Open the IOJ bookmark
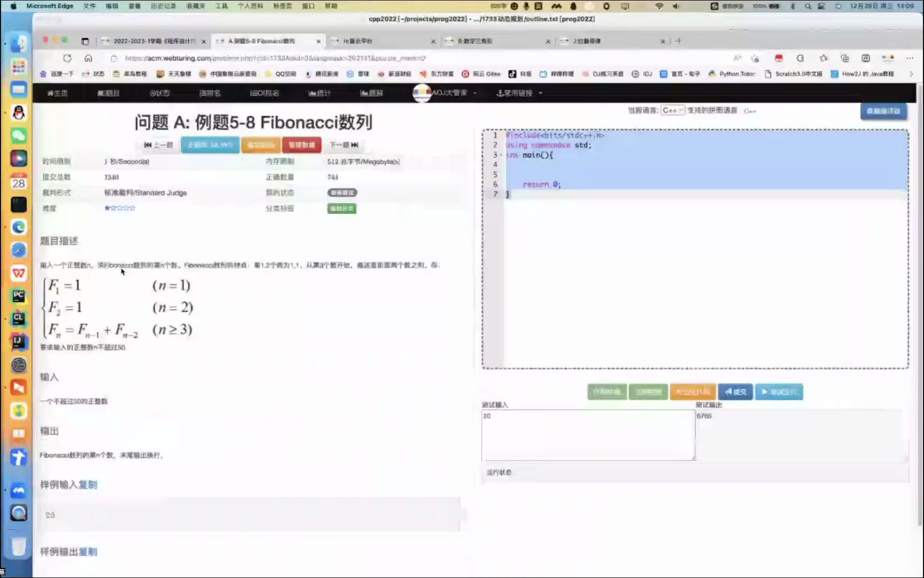 click(642, 74)
